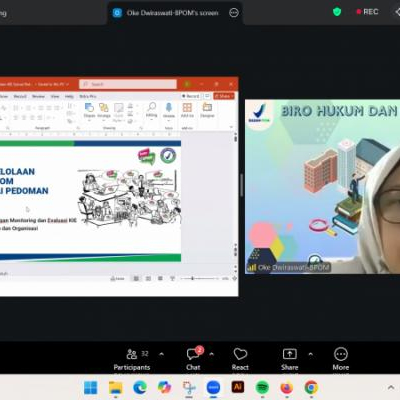Open the Zoom Chat panel
Viewport: 400px width, 400px height.
coord(193,360)
